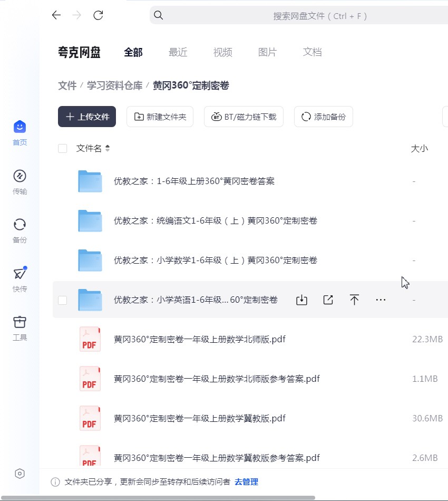Open 一年级上册数学北师版参考答案.pdf
The image size is (448, 501).
coord(217,379)
